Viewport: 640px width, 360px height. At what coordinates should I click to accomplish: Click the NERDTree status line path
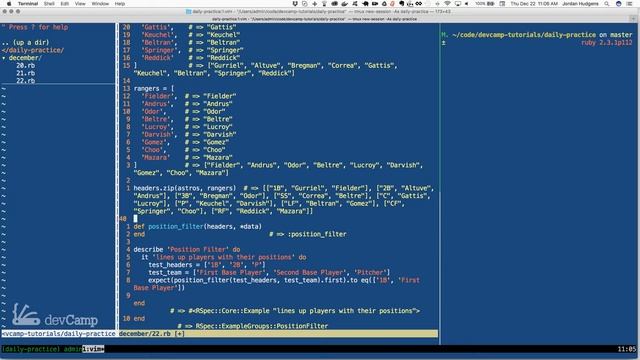[x=58, y=333]
